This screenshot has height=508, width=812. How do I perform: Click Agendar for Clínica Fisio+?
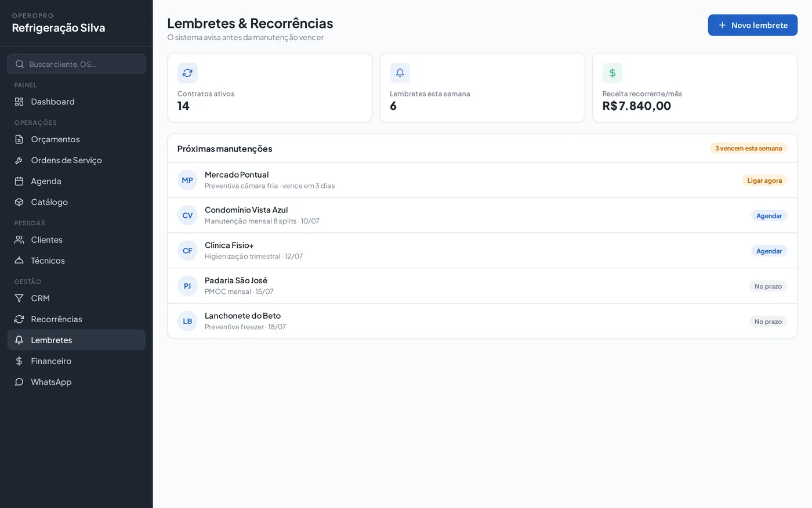[769, 251]
